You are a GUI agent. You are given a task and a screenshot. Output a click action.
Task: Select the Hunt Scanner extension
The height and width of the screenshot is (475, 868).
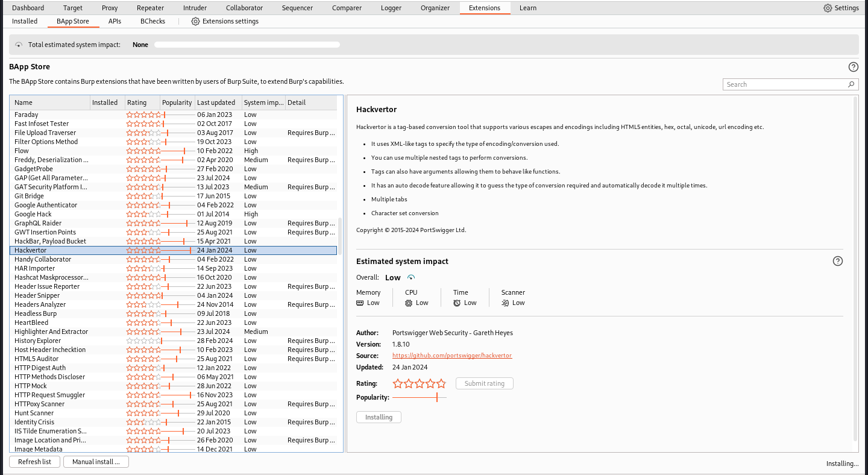[174, 413]
